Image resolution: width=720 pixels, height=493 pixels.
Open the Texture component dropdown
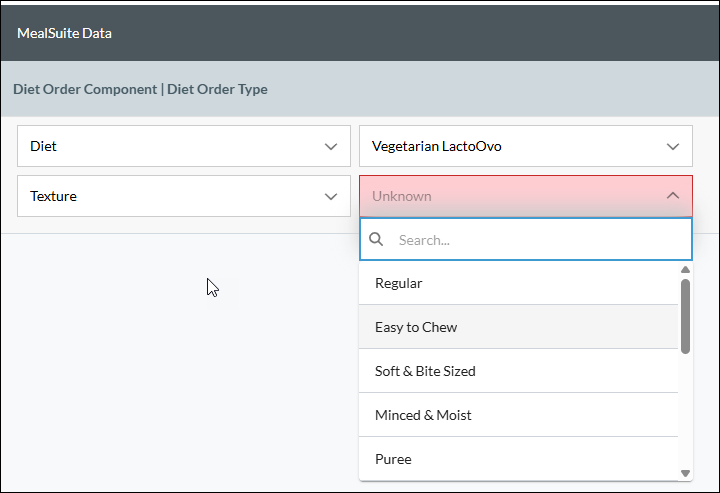(184, 196)
